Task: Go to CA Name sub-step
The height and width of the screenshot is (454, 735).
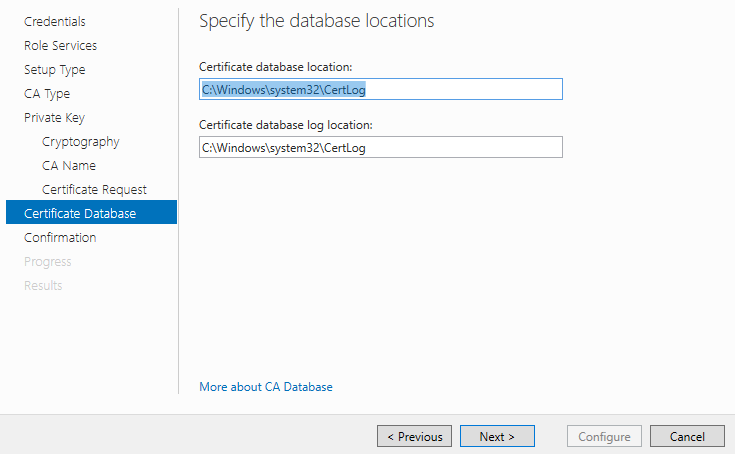Action: pyautogui.click(x=69, y=165)
